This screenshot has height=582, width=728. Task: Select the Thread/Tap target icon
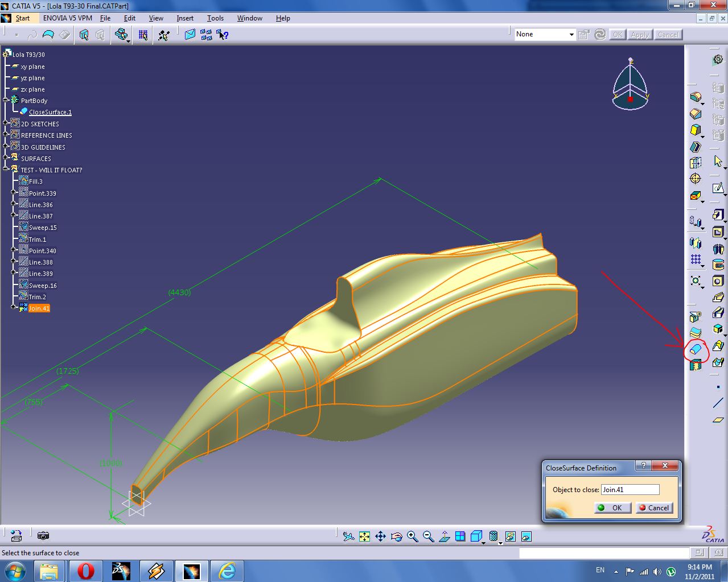(696, 179)
